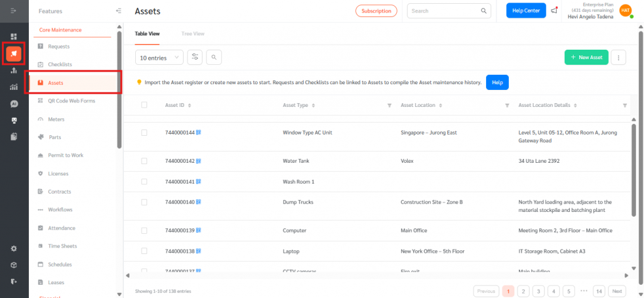Tick the checkbox for asset 7440000142
This screenshot has height=298, width=644.
coord(144,161)
